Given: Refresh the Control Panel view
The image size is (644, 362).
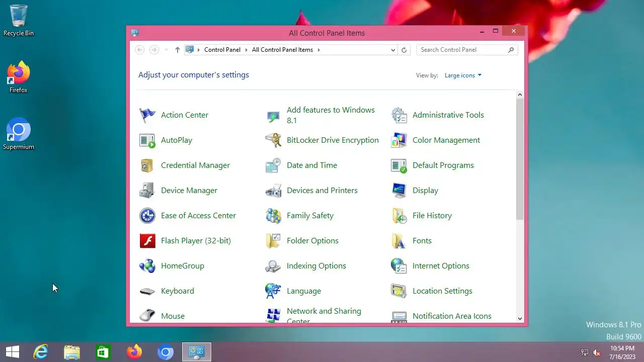Looking at the screenshot, I should tap(404, 50).
